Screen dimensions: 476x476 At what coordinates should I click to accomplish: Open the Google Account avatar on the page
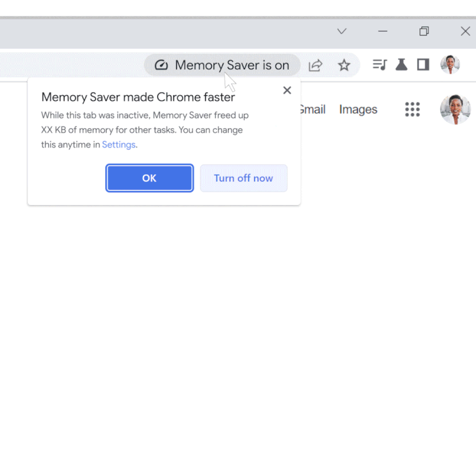point(455,109)
